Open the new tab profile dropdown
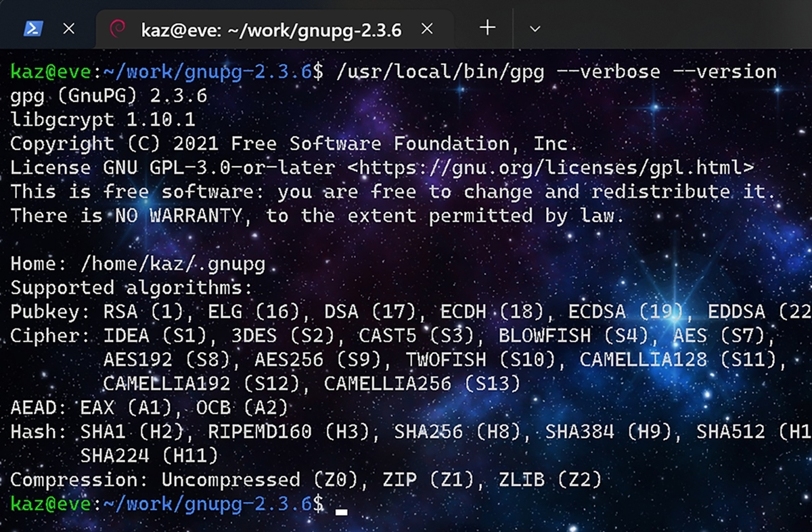The width and height of the screenshot is (812, 532). (x=535, y=28)
